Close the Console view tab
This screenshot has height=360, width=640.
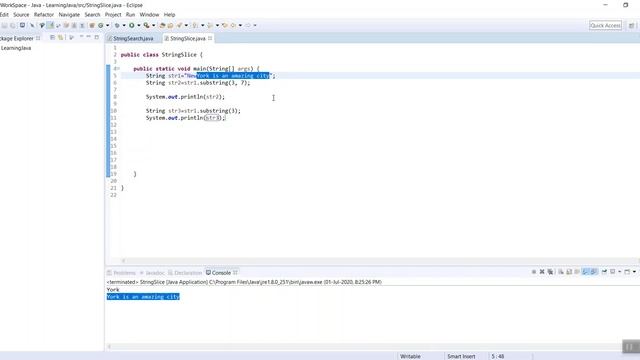pos(235,272)
